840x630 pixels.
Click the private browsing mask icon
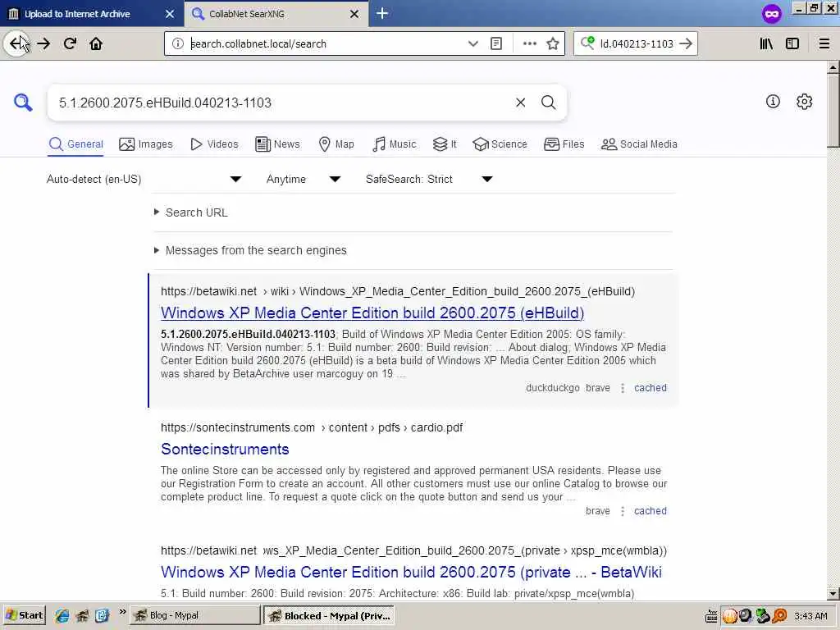(x=771, y=13)
